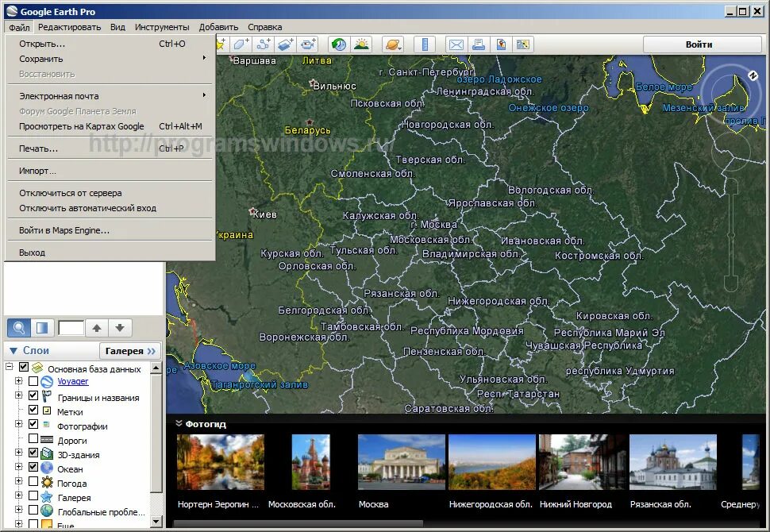
Task: Enable the Погода layer checkbox
Action: [33, 481]
